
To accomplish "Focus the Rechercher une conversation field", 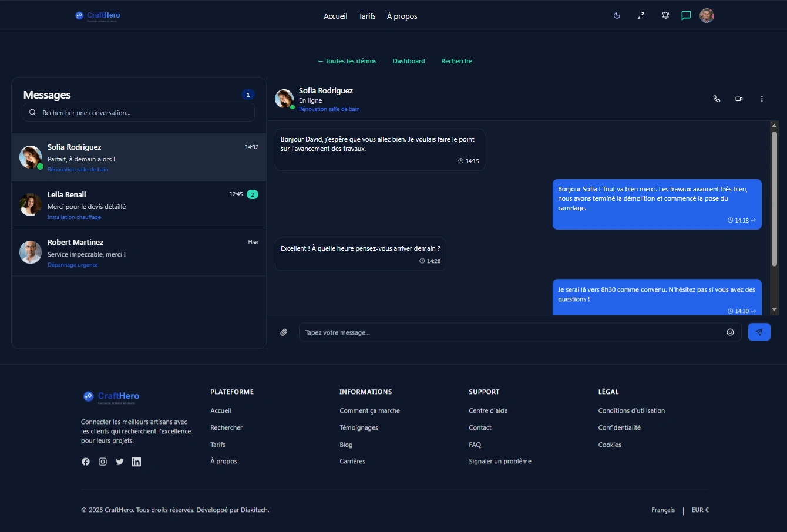I will pos(139,112).
